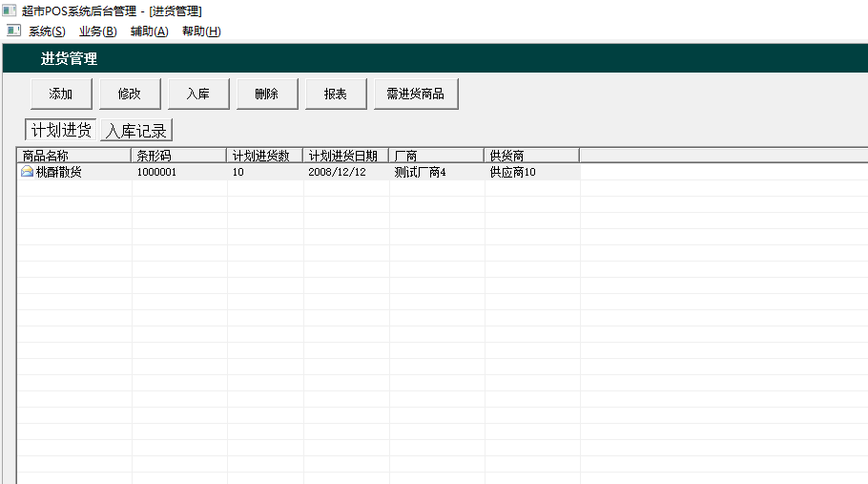Click the 添加 button
868x484 pixels.
pos(61,94)
